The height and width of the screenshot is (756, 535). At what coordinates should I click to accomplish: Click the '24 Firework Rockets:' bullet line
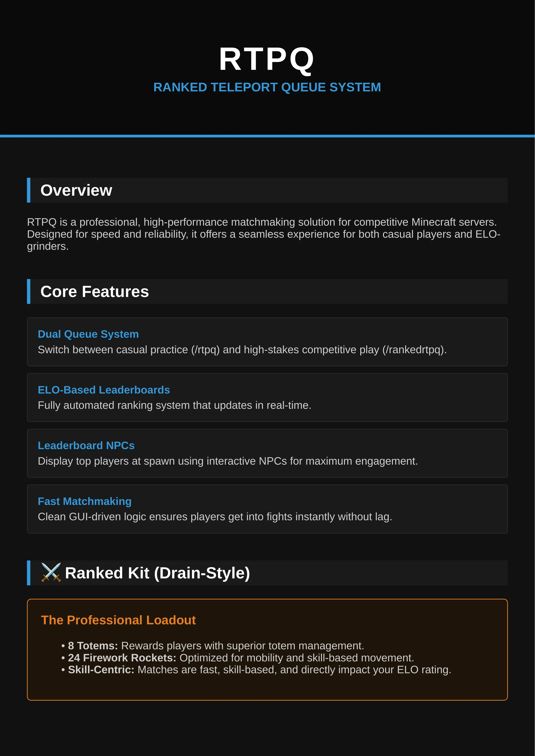(x=238, y=658)
